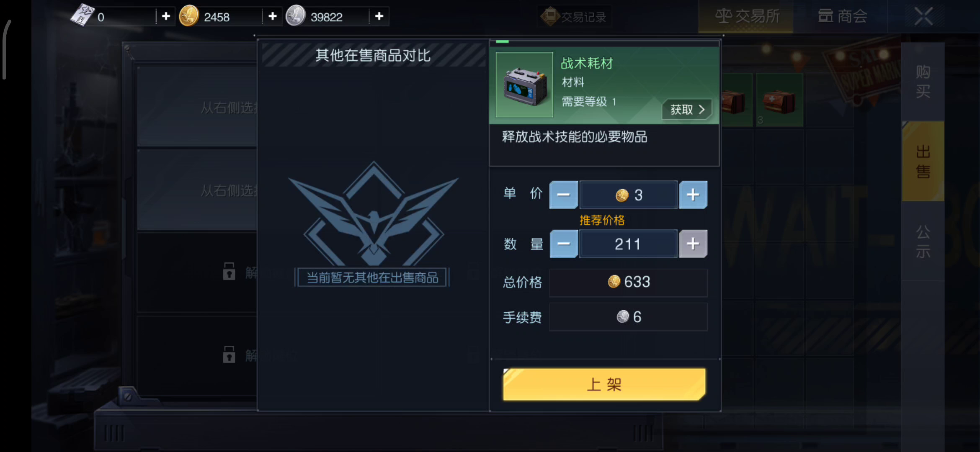980x452 pixels.
Task: Add more gold coins with plus icon
Action: [x=273, y=16]
